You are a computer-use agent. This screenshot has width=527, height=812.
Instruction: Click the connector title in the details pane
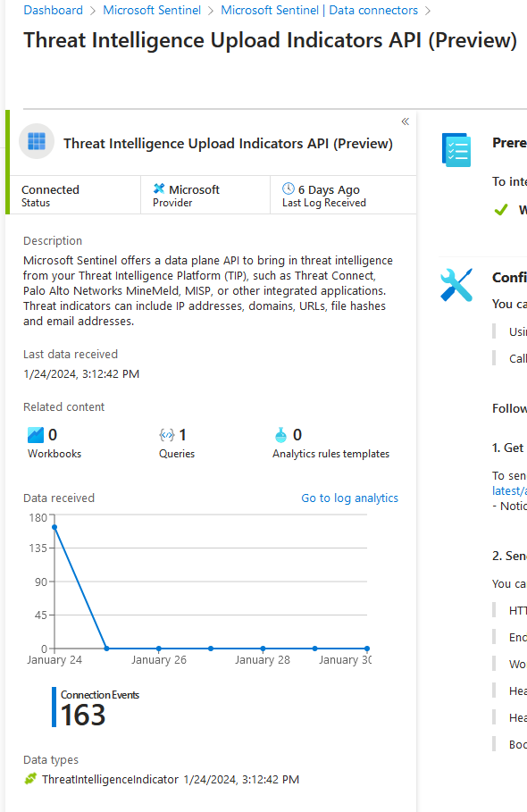[x=228, y=144]
